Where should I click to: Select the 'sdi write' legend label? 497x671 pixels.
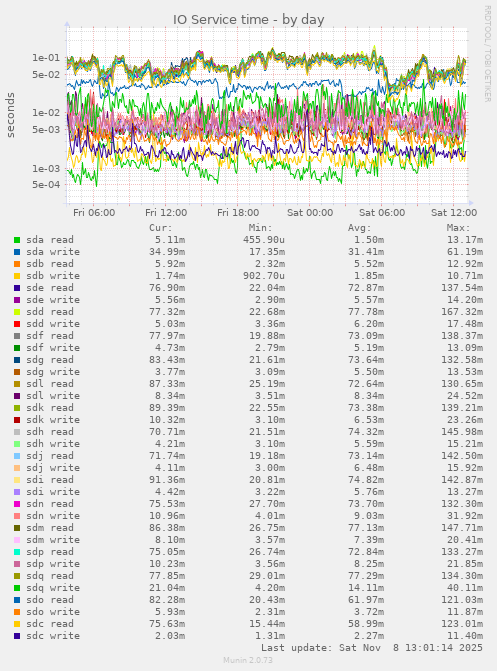click(53, 492)
